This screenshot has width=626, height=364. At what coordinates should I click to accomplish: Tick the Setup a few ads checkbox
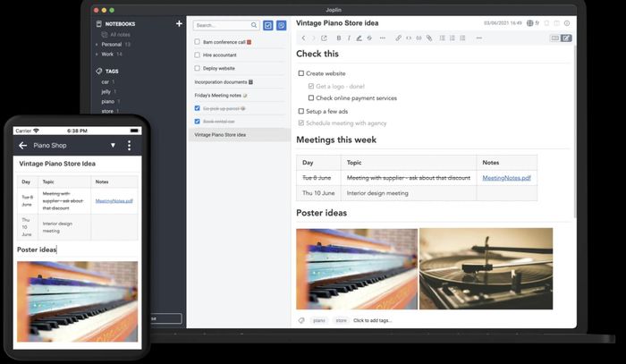coord(301,111)
